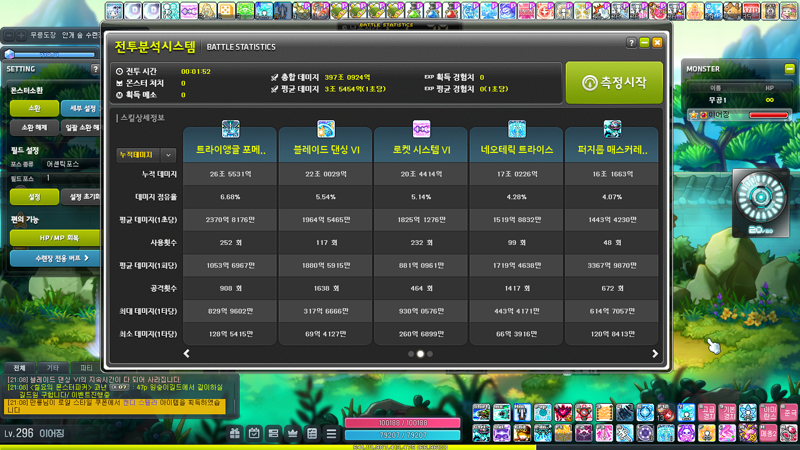Select the first pagination dot

click(411, 354)
